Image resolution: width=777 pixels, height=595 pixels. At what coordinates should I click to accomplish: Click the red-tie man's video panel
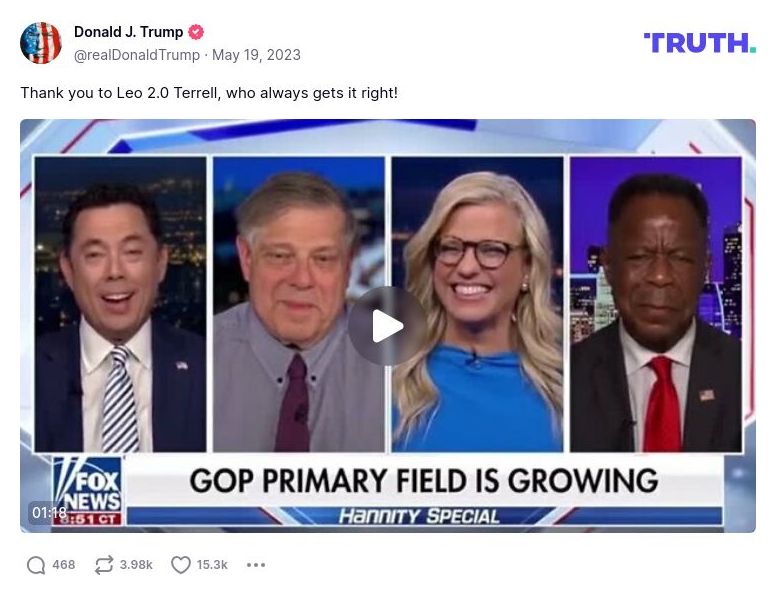click(656, 304)
